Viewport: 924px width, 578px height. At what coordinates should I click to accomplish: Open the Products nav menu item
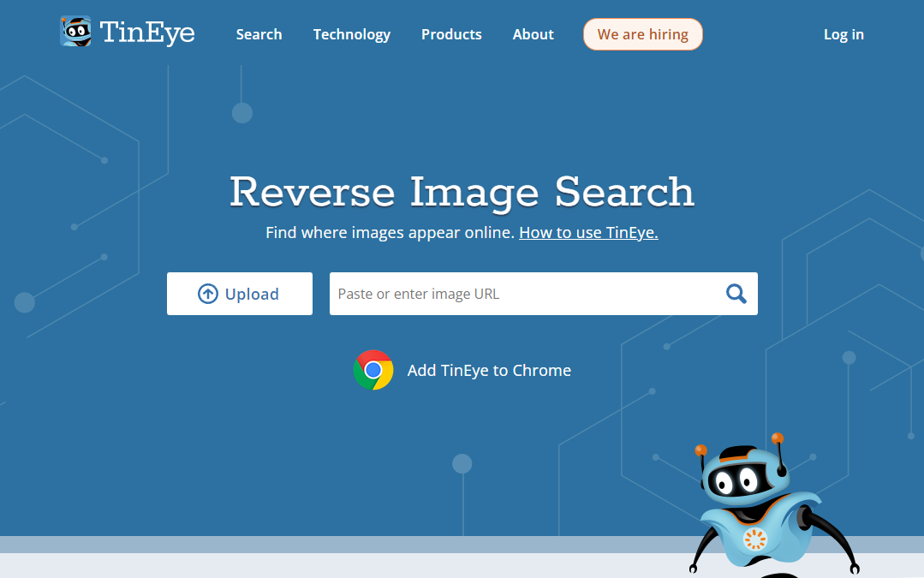(x=451, y=34)
